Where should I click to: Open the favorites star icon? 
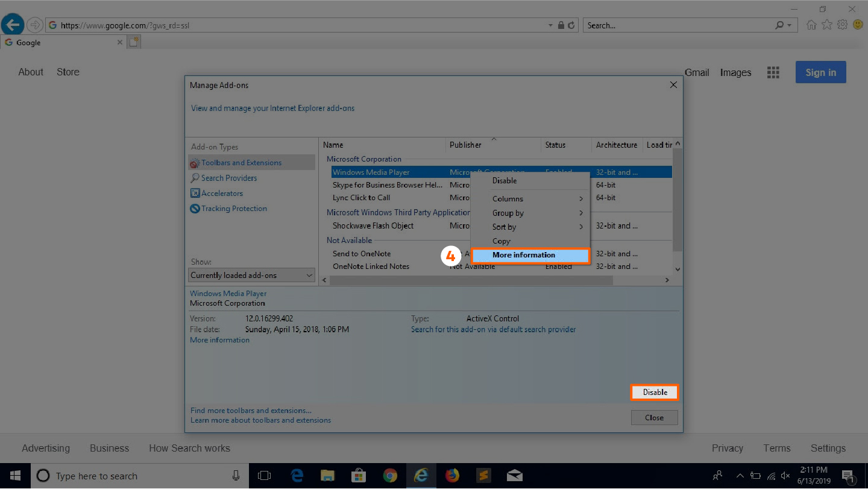pyautogui.click(x=827, y=25)
